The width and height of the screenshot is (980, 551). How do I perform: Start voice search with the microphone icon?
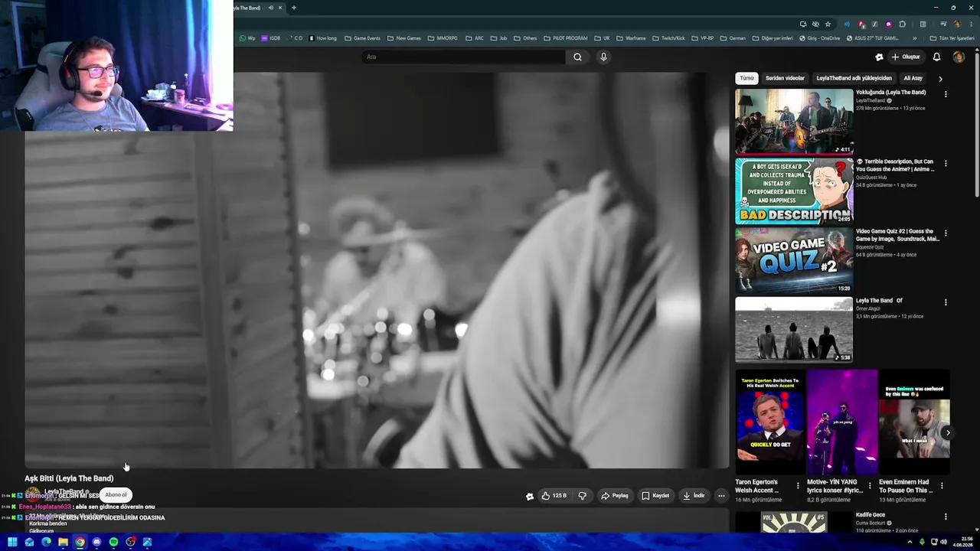tap(603, 57)
